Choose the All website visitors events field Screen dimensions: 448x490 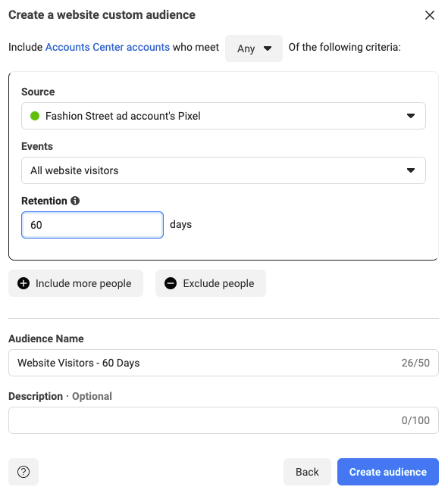[224, 170]
